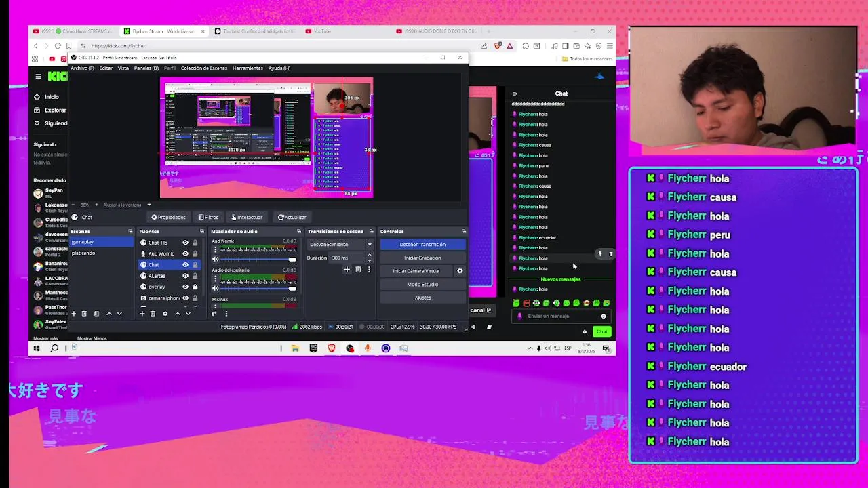
Task: Click OBS preview canvas thumbnail
Action: click(x=267, y=138)
